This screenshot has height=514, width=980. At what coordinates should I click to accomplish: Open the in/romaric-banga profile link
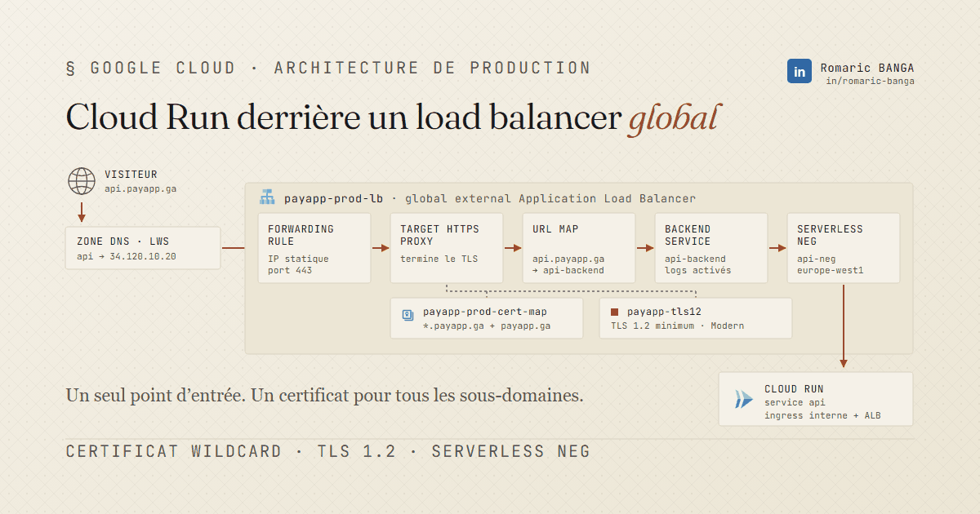point(870,81)
